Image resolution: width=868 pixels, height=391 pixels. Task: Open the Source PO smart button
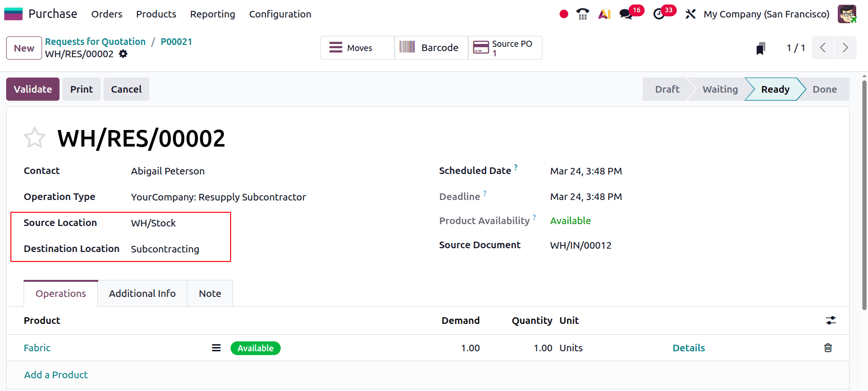[x=505, y=48]
